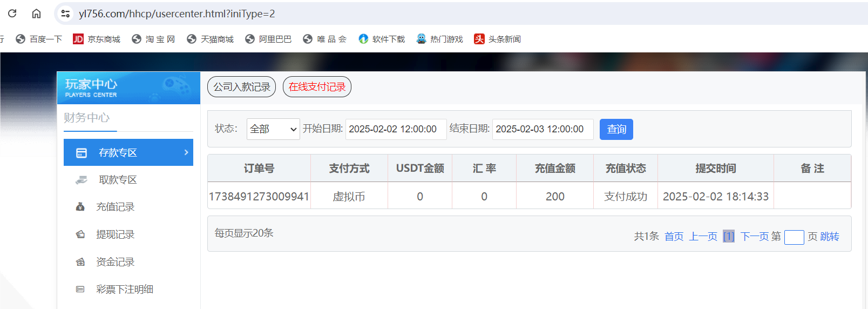Click the 查询 search button

[x=616, y=129]
